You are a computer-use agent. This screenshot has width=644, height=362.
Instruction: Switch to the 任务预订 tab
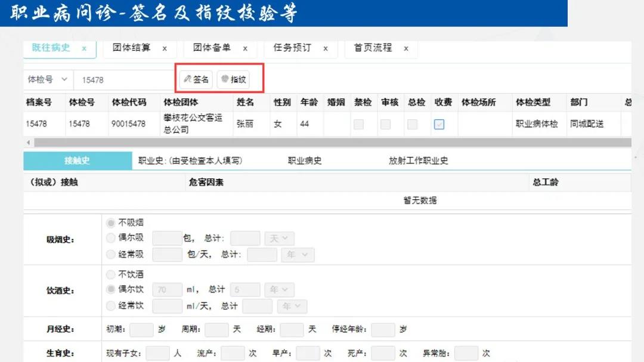point(292,48)
